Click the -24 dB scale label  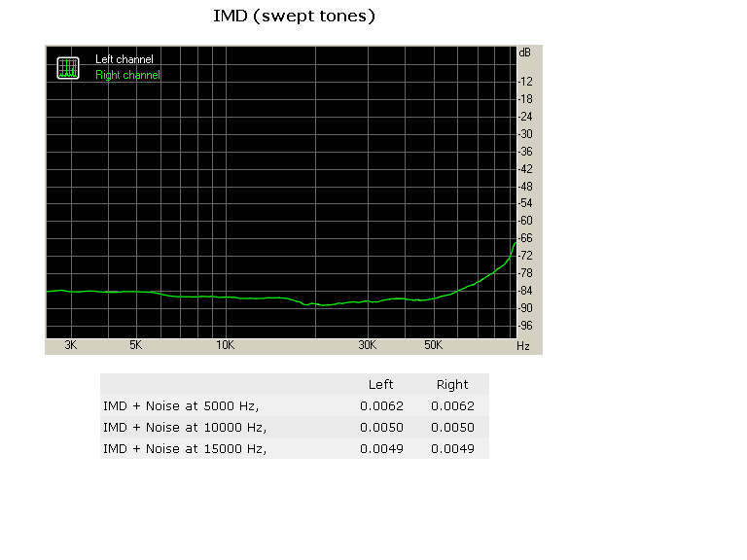click(x=525, y=117)
